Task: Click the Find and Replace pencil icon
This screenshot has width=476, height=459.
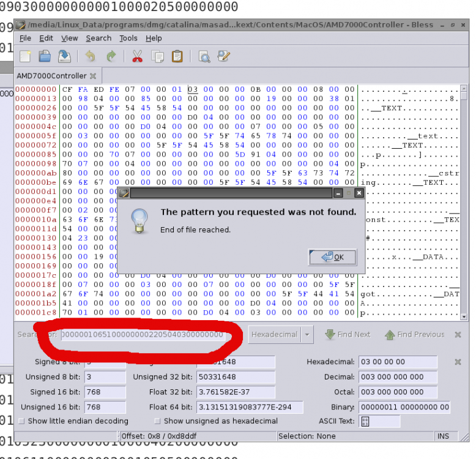Action: (x=224, y=56)
